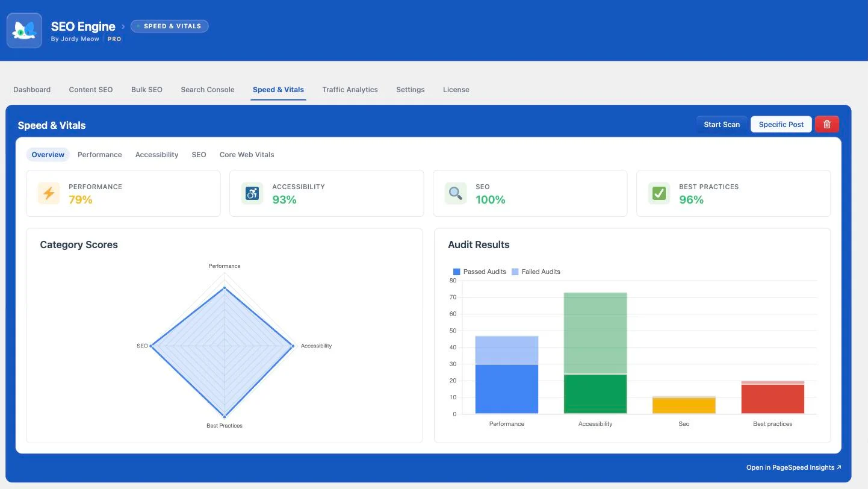This screenshot has width=868, height=489.
Task: Click the lightning bolt Performance icon
Action: tap(49, 193)
